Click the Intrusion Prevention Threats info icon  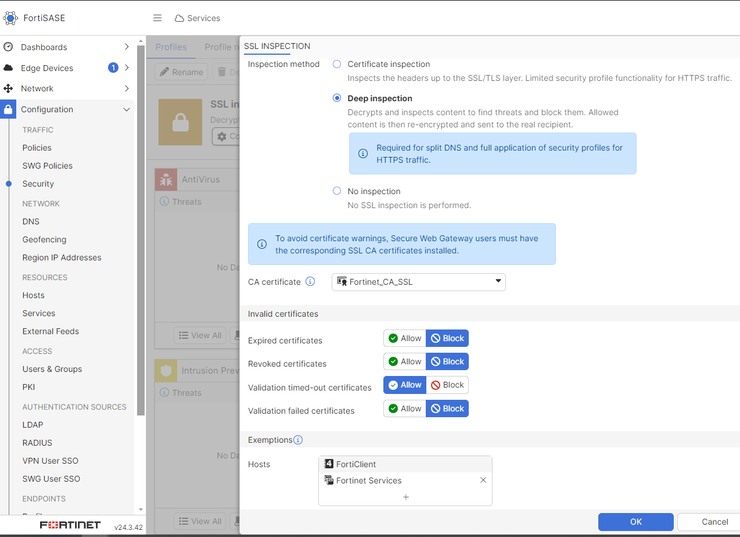pyautogui.click(x=164, y=393)
